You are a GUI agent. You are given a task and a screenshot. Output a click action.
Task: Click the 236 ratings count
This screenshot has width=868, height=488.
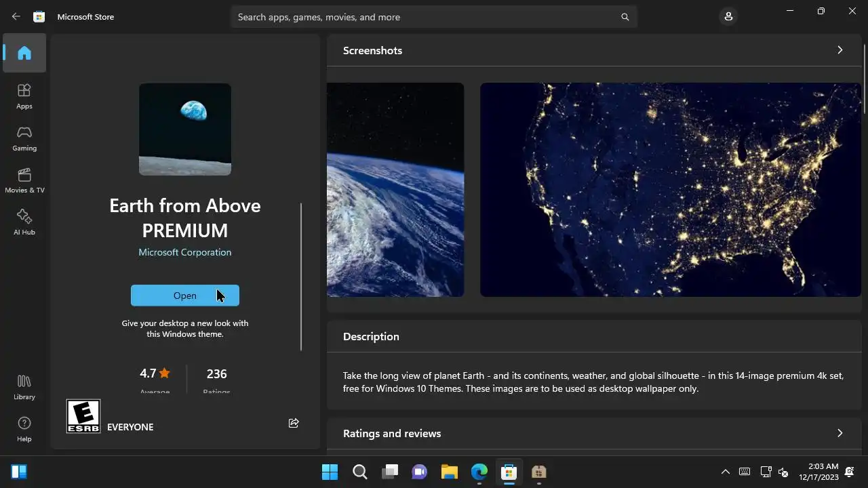217,373
